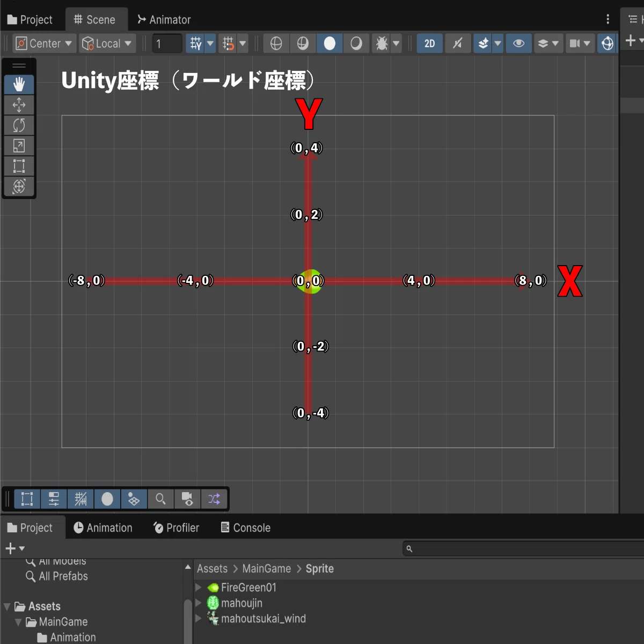Viewport: 644px width, 644px height.
Task: Click the folder tree scrollbar up arrow
Action: pos(188,567)
